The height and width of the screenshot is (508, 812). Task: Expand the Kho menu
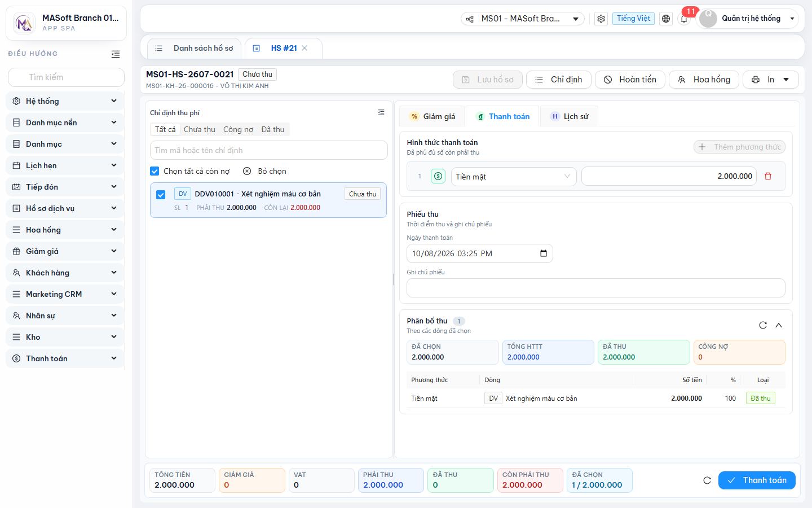pos(65,337)
